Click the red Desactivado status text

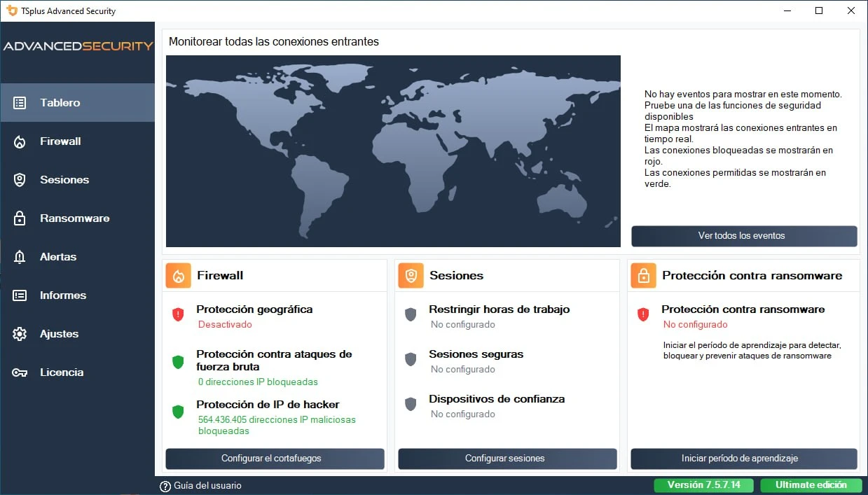point(225,325)
